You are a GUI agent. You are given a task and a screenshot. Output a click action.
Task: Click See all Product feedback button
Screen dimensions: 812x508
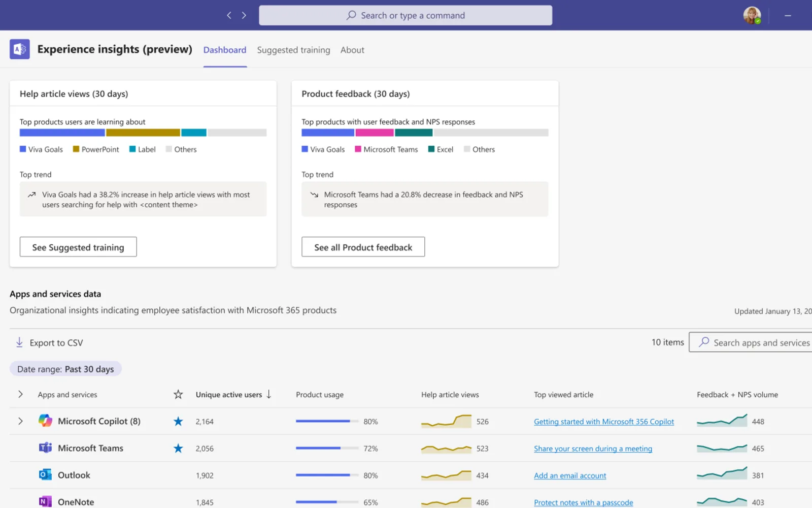363,247
